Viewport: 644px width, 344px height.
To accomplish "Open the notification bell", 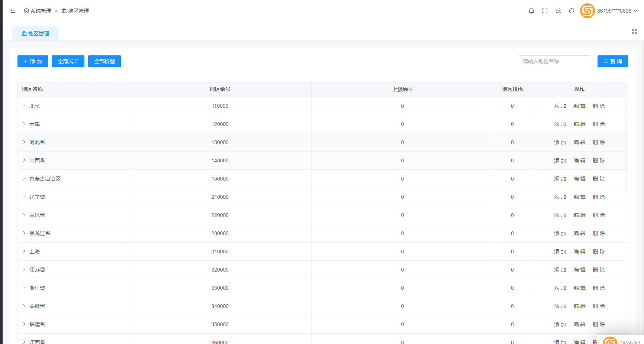I will click(x=531, y=11).
